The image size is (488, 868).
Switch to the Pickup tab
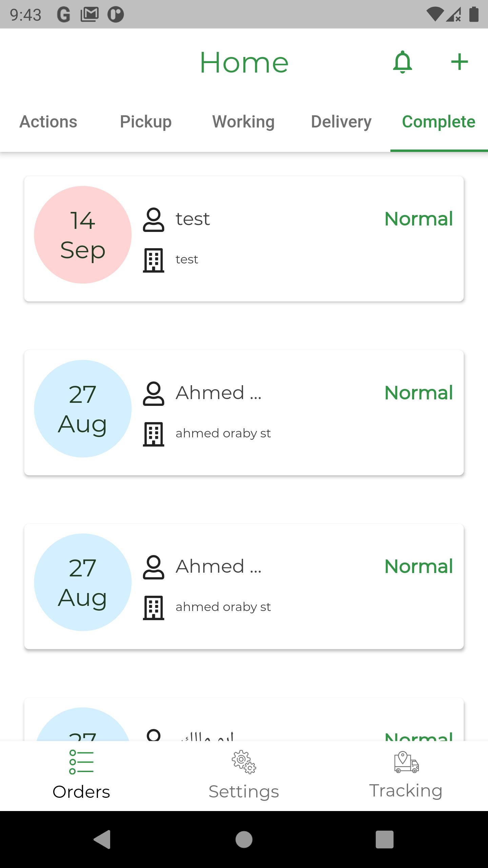click(146, 122)
